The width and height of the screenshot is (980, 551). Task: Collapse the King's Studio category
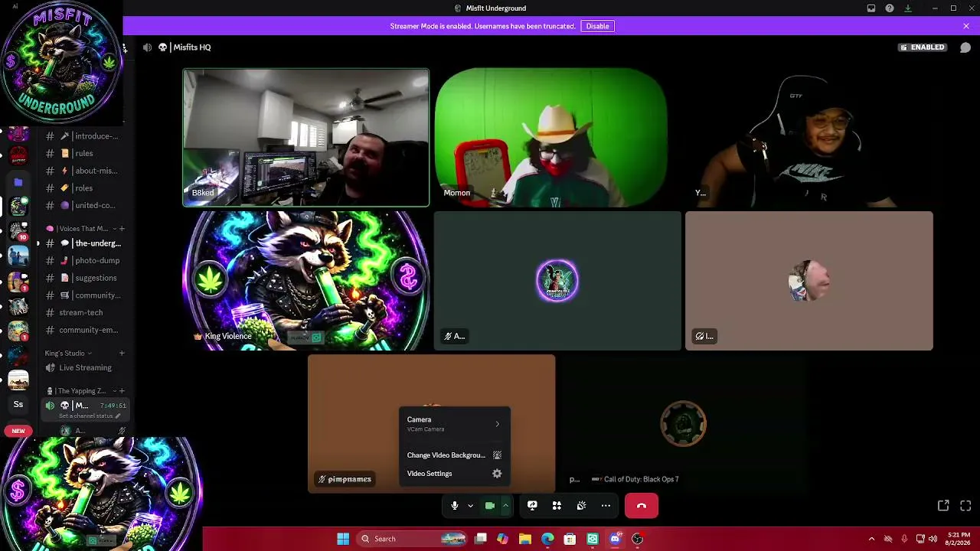(x=68, y=354)
